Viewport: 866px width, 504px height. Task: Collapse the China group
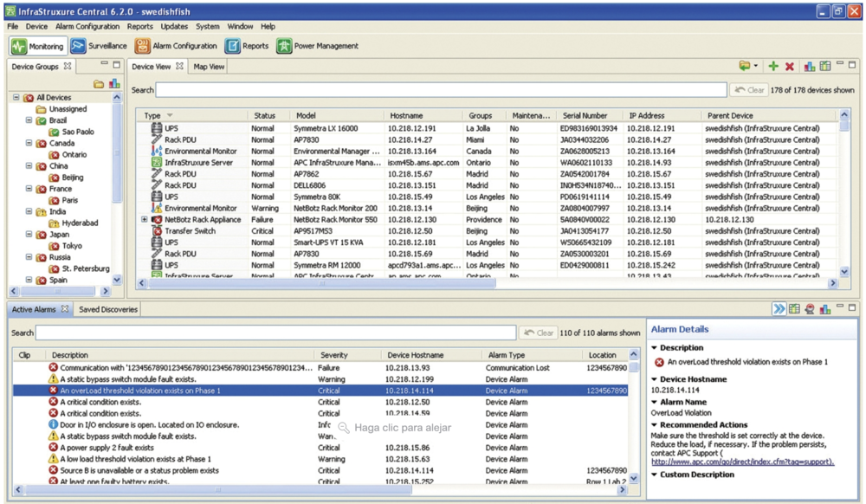click(29, 165)
